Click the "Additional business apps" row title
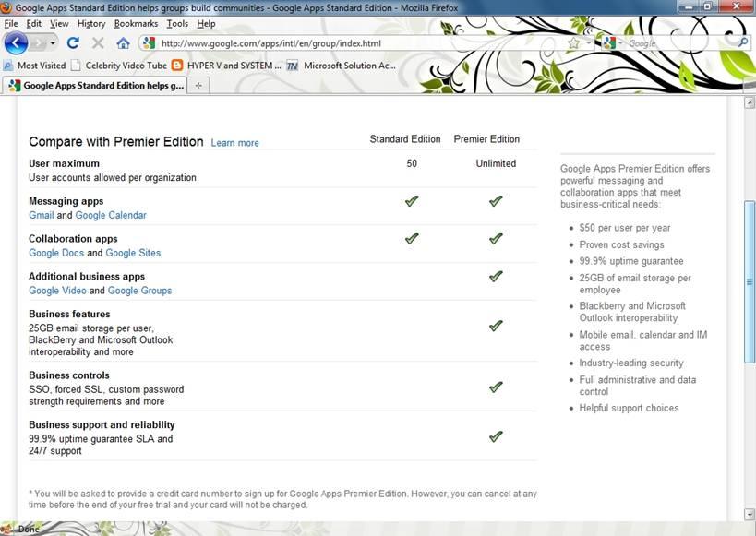This screenshot has height=536, width=756. [x=87, y=276]
